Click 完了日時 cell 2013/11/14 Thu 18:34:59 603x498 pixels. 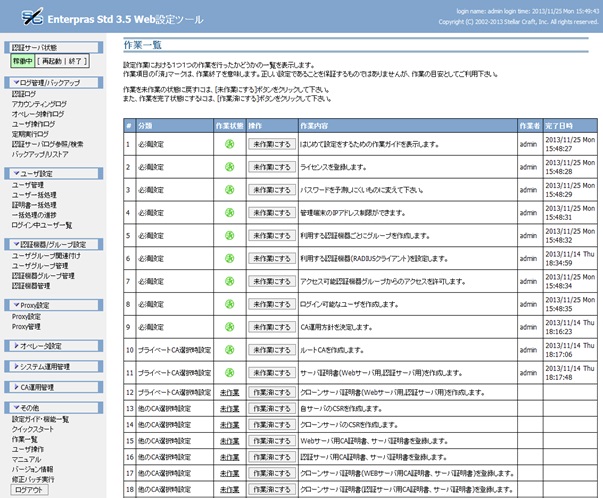[570, 258]
